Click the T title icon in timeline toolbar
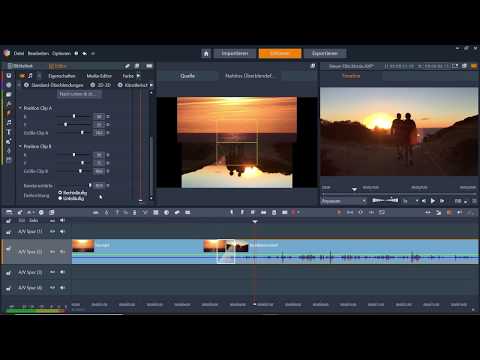Viewport: 480px width, 360px height. click(117, 212)
